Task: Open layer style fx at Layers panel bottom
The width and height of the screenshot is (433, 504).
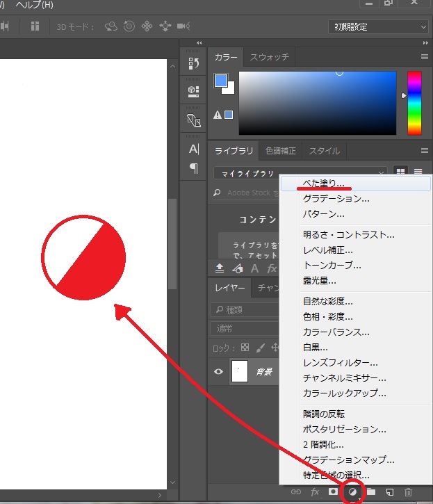Action: 315,491
